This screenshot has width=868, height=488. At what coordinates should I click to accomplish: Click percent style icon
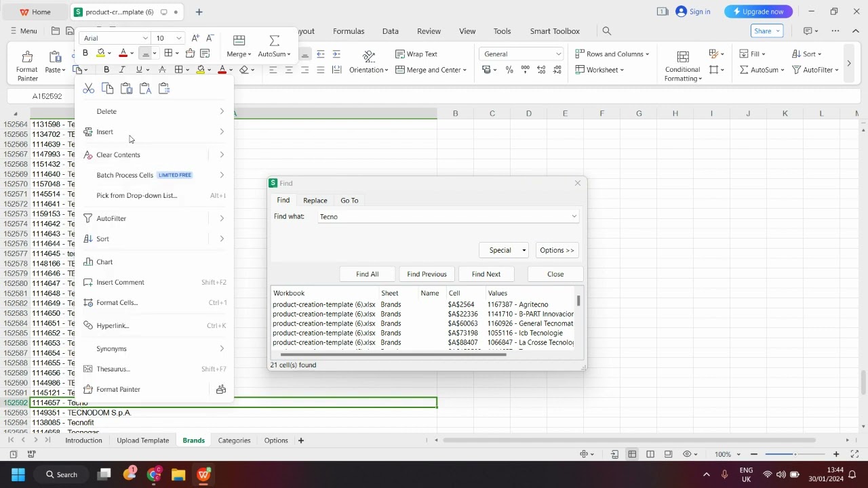[x=509, y=70]
